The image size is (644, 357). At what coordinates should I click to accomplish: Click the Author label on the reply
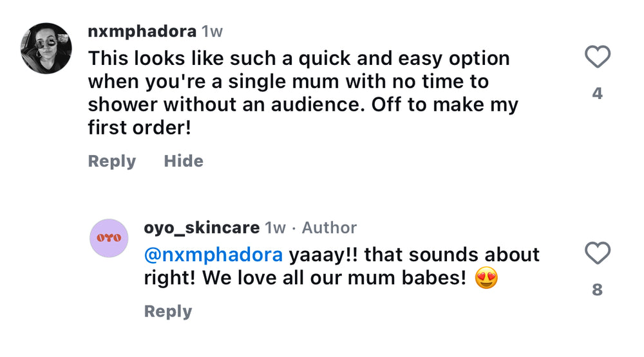pos(329,228)
